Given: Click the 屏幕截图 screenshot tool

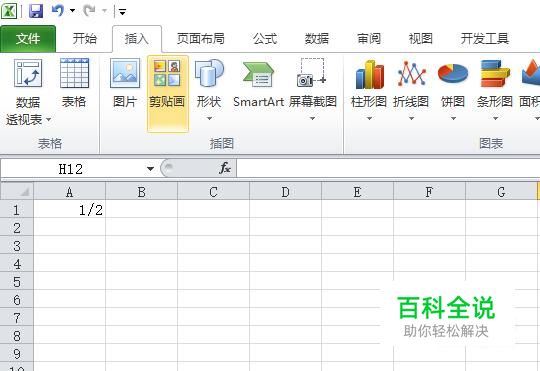Looking at the screenshot, I should click(312, 83).
